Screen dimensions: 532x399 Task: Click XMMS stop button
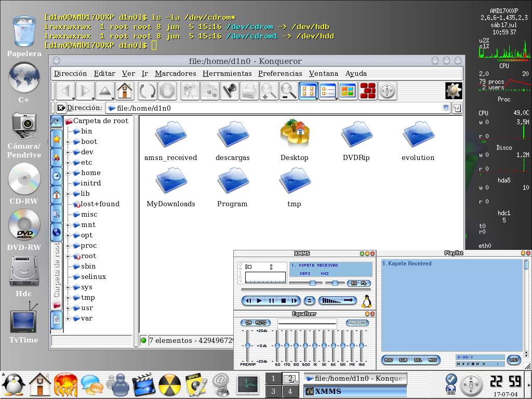pyautogui.click(x=284, y=300)
